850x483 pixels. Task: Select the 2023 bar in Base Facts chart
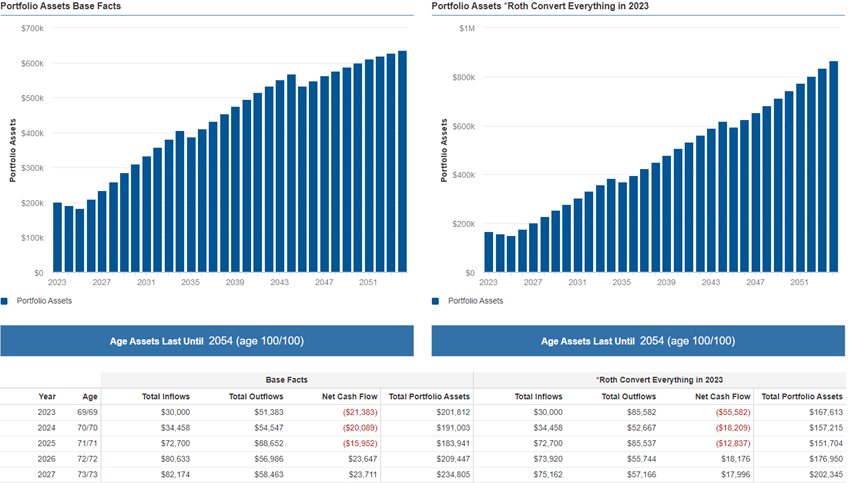click(57, 238)
